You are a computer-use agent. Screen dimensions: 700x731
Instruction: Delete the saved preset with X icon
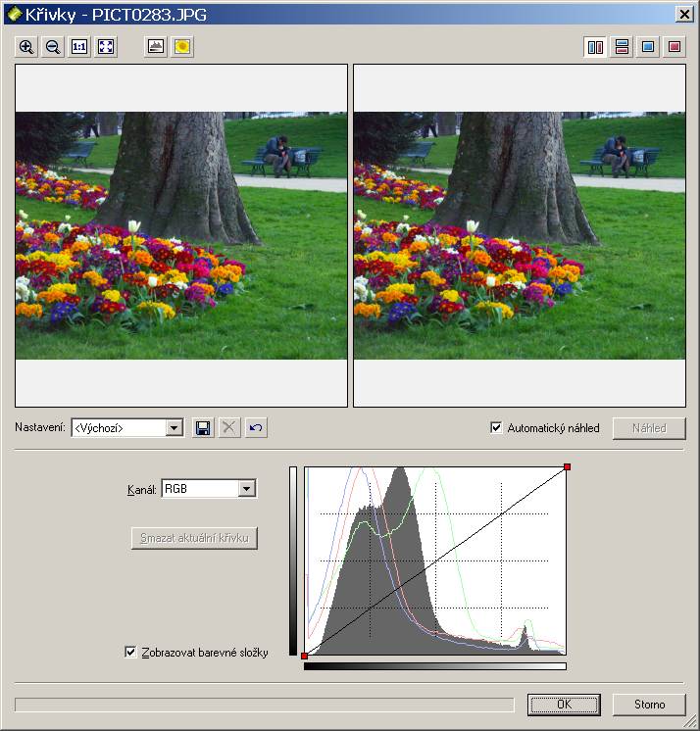click(229, 427)
